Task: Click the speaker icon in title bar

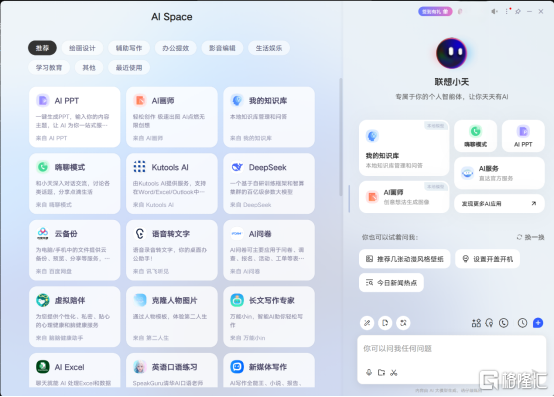Action: click(494, 12)
